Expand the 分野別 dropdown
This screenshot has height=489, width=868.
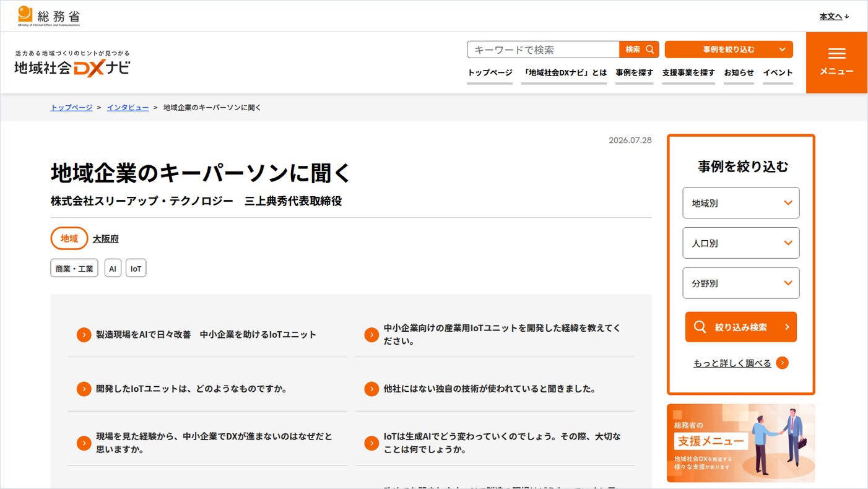741,283
